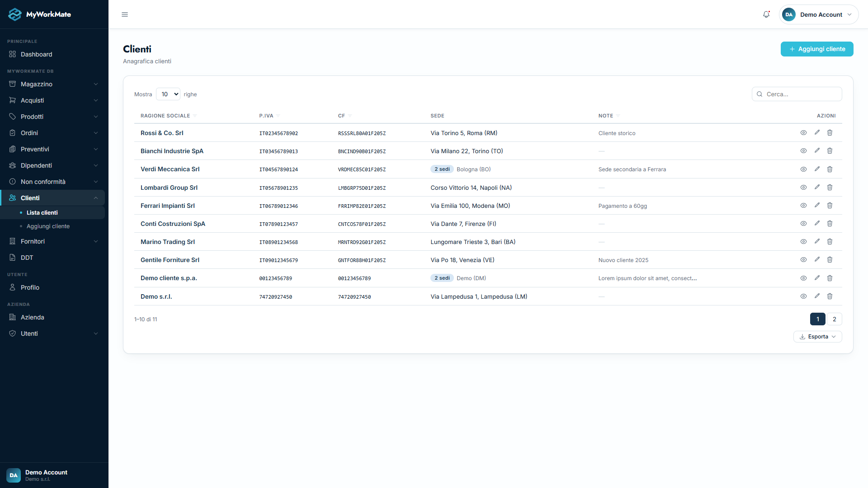Delete Demo cliente s.p.a. via trash icon
The image size is (868, 488).
[830, 278]
